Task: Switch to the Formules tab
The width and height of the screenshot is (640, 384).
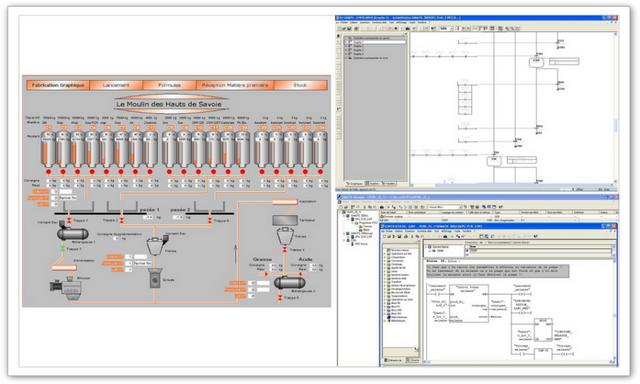Action: point(169,85)
